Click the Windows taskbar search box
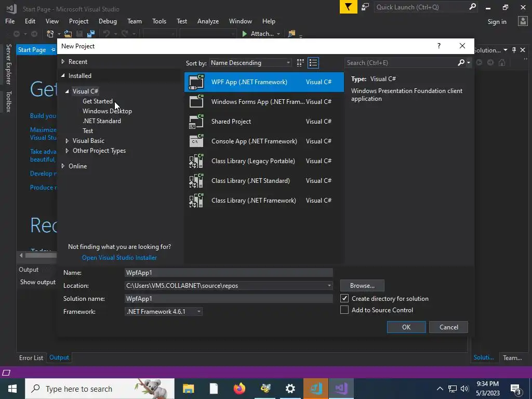532x399 pixels. point(100,389)
